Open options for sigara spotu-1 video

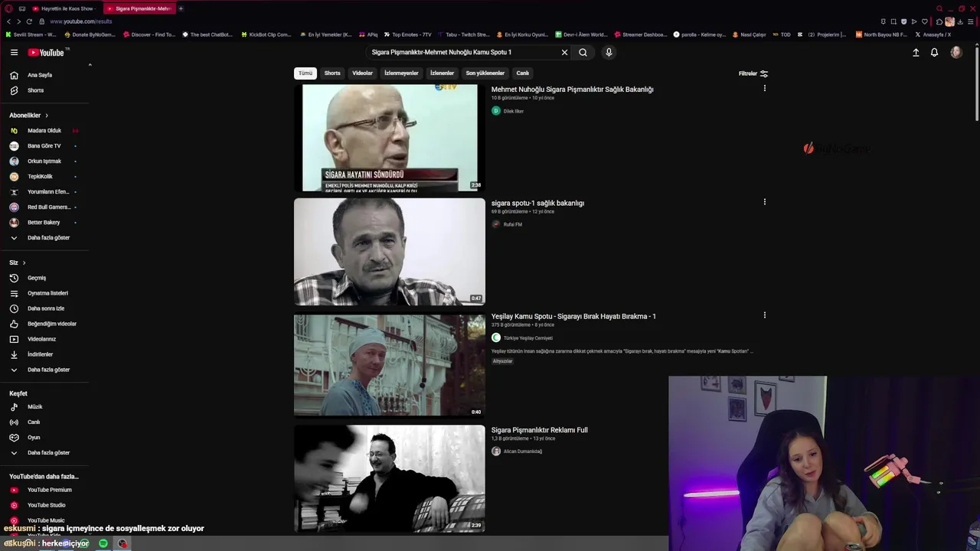click(764, 202)
